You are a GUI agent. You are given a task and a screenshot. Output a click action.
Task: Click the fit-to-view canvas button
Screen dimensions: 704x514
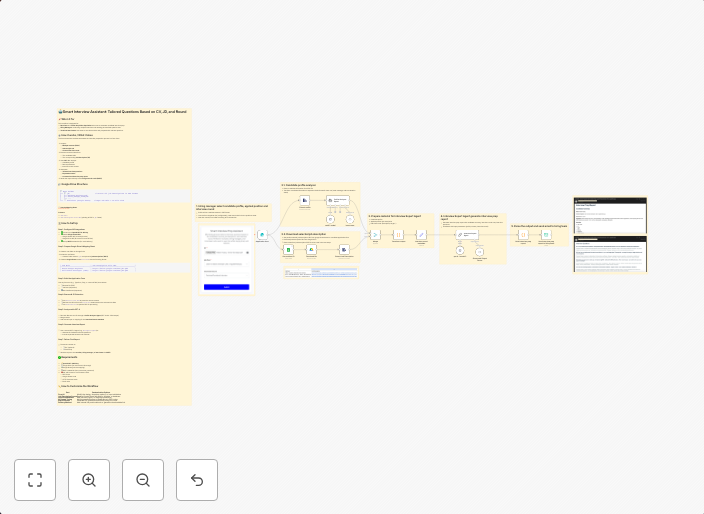(x=35, y=480)
